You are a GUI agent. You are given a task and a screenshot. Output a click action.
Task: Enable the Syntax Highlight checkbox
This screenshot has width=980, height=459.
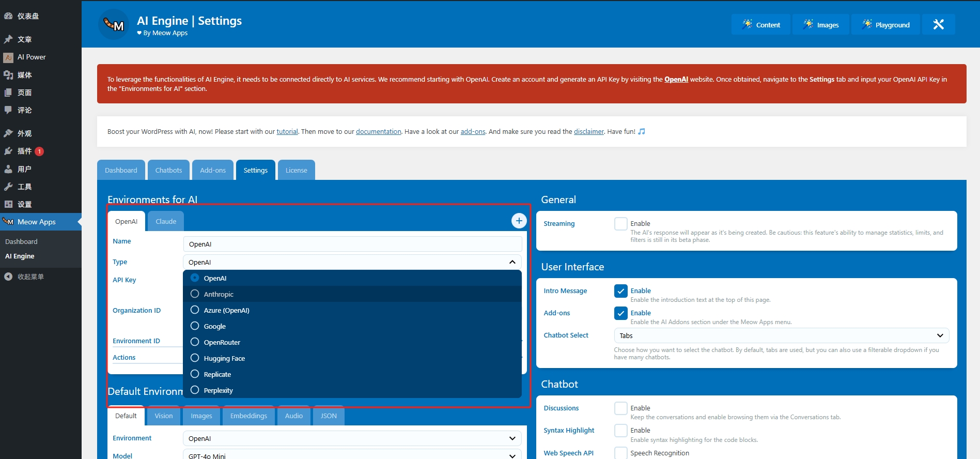coord(621,430)
